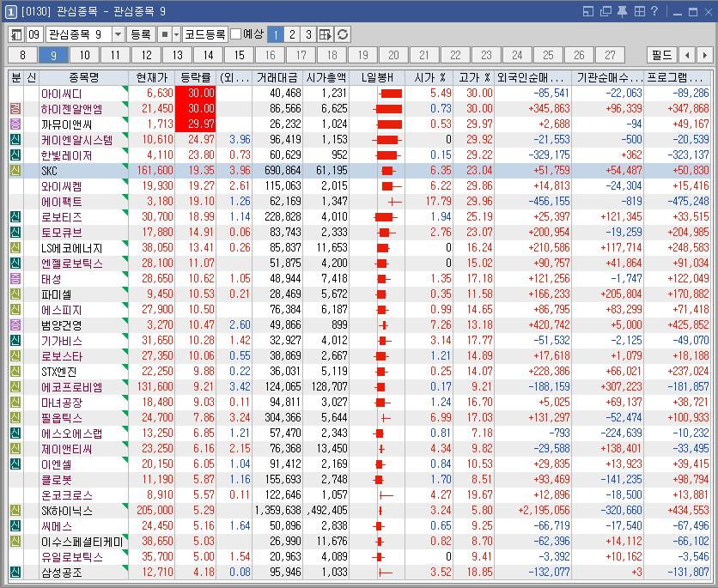Switch to watchlist tab 10
Viewport: 718px width, 588px height.
[84, 56]
